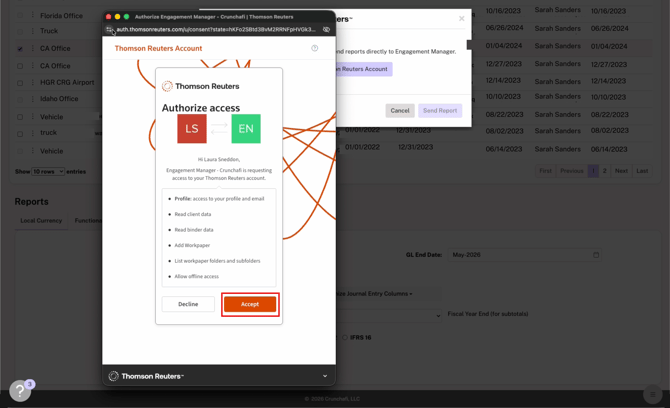The image size is (670, 408).
Task: Open the question-mark help bubble with badge 3
Action: tap(20, 390)
